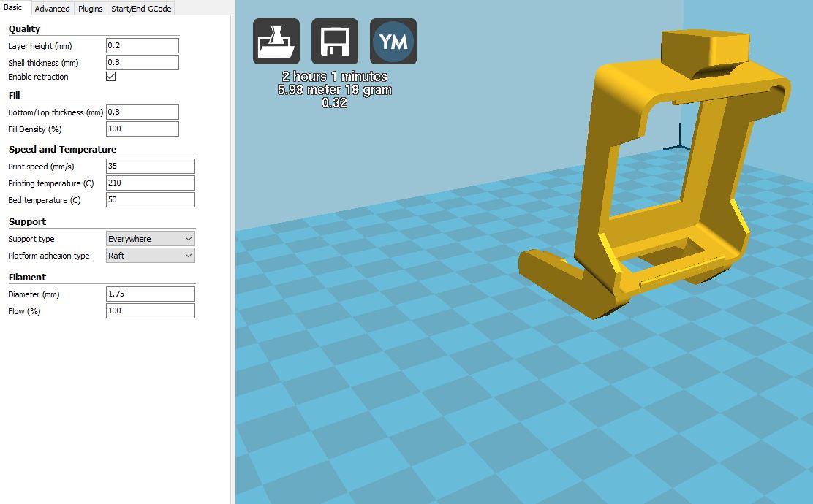Viewport: 813px width, 504px height.
Task: Open the Start/End-GCode tab
Action: coord(141,9)
